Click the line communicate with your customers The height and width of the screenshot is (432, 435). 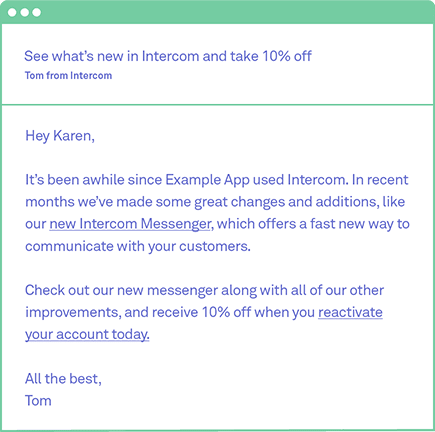(138, 246)
